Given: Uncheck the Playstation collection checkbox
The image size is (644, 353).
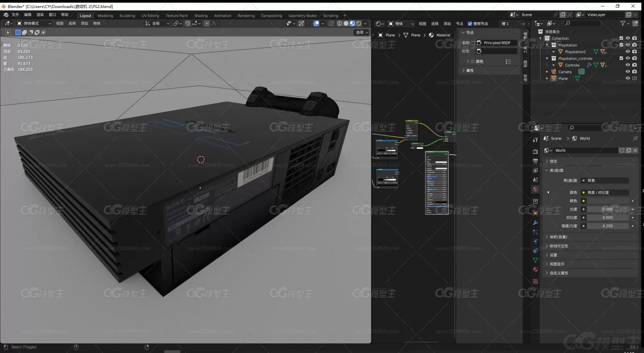Looking at the screenshot, I should (x=621, y=45).
